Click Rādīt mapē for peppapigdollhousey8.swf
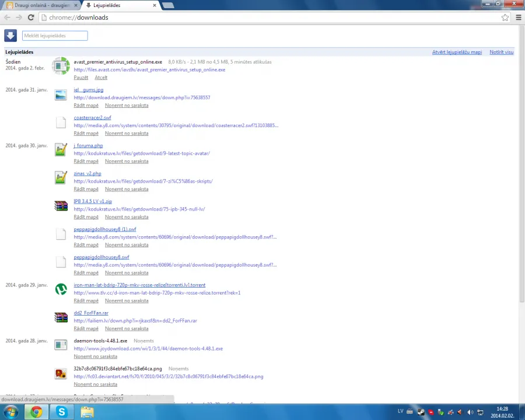Viewport: 525px width, 420px height. tap(86, 272)
